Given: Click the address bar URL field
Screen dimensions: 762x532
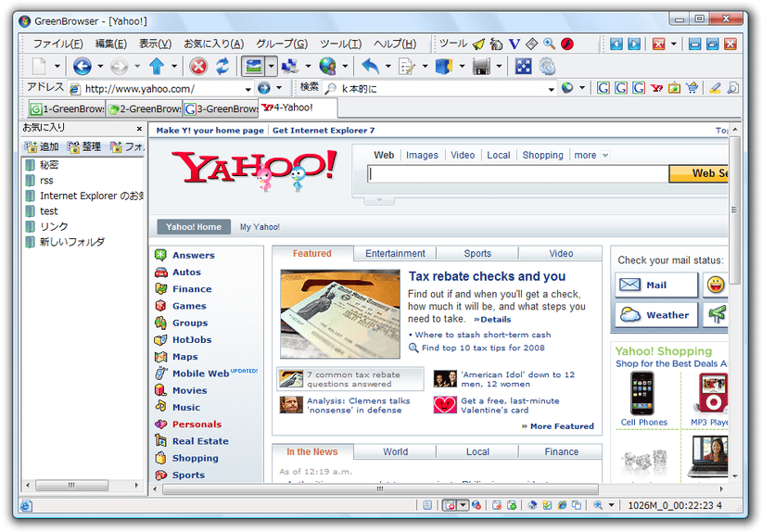Looking at the screenshot, I should [162, 89].
